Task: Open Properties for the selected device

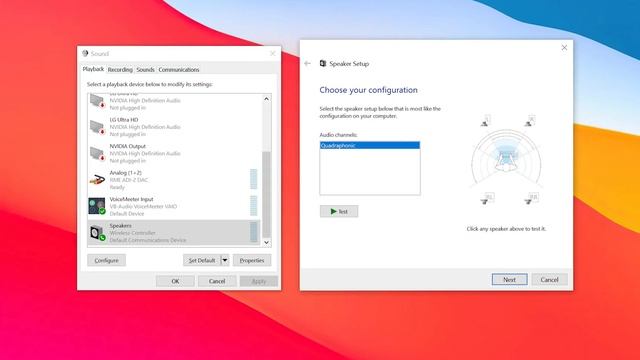Action: [252, 260]
